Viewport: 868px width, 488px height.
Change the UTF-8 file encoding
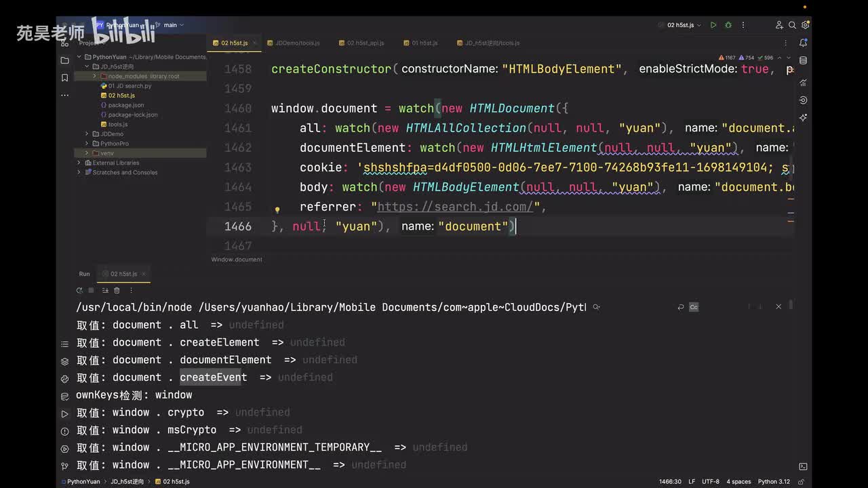tap(711, 482)
